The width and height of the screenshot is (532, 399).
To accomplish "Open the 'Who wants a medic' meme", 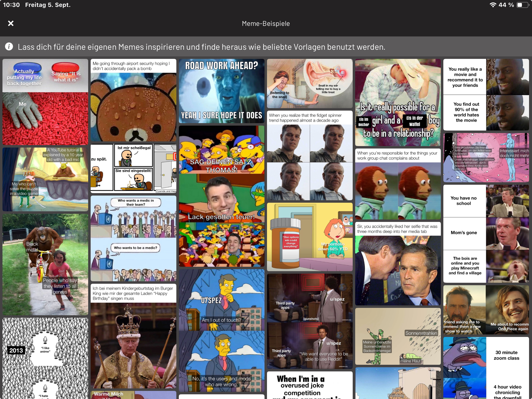I will 133,238.
